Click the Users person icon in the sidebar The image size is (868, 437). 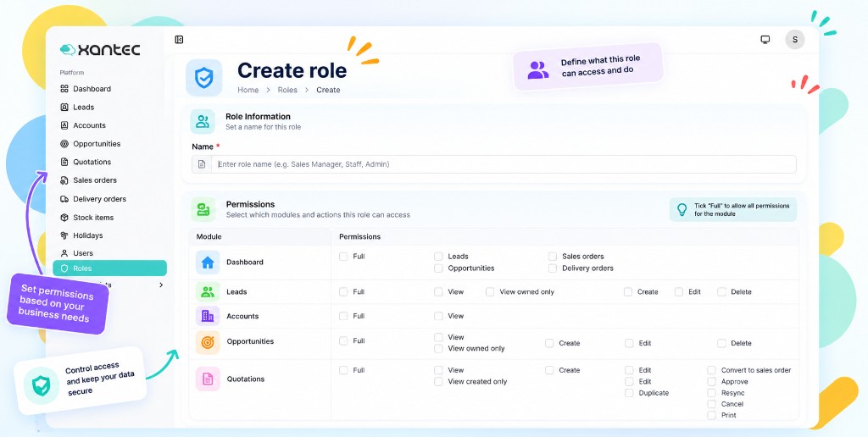(64, 253)
